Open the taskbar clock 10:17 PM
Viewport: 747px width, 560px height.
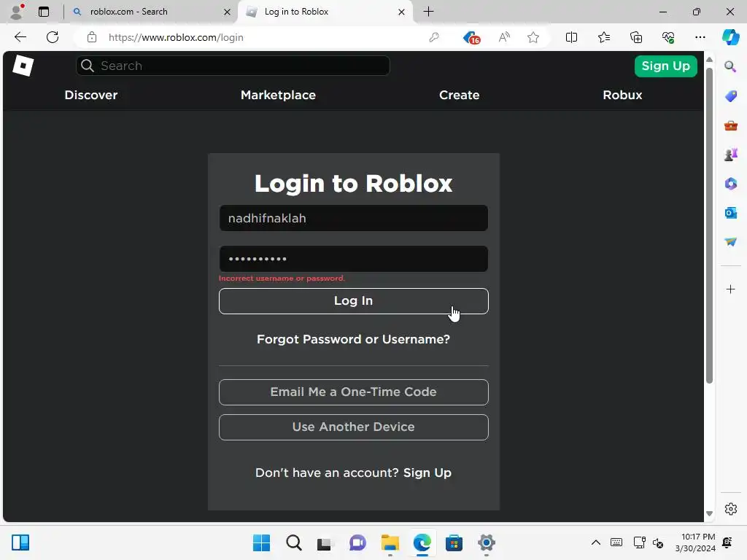coord(695,542)
